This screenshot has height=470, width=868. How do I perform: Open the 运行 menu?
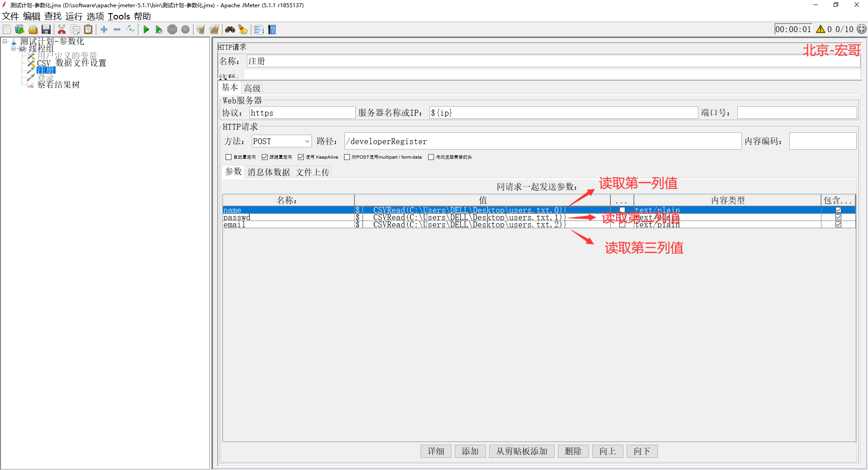coord(74,16)
